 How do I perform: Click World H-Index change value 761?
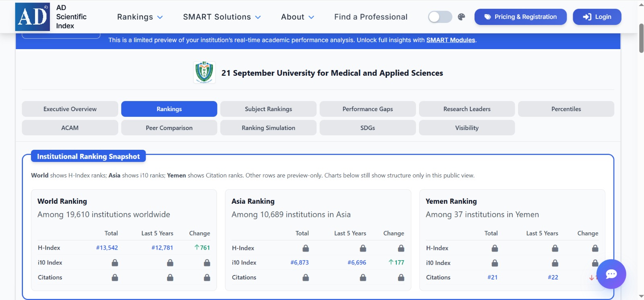tap(202, 248)
